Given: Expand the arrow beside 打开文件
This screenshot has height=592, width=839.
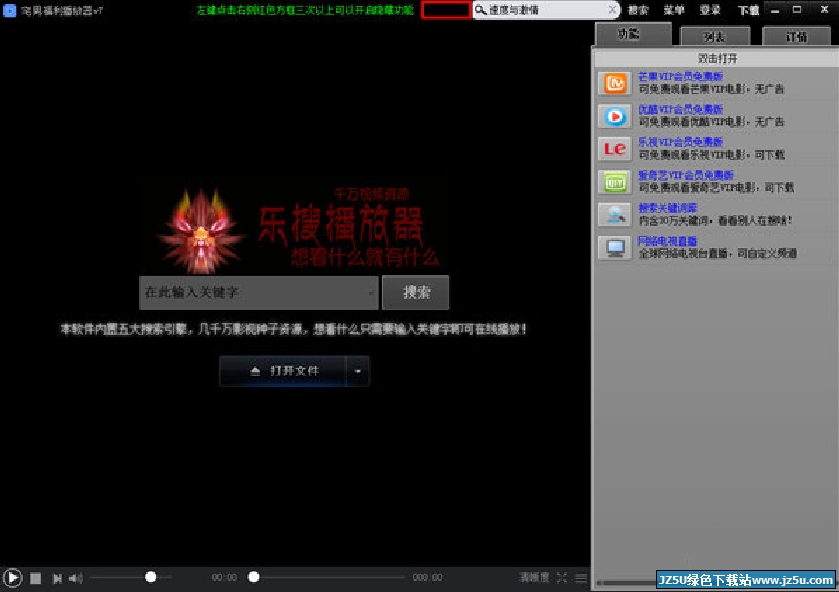Looking at the screenshot, I should click(358, 371).
